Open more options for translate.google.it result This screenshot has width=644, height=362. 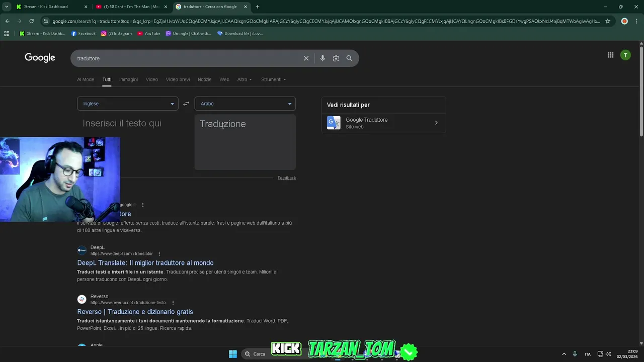tap(143, 205)
